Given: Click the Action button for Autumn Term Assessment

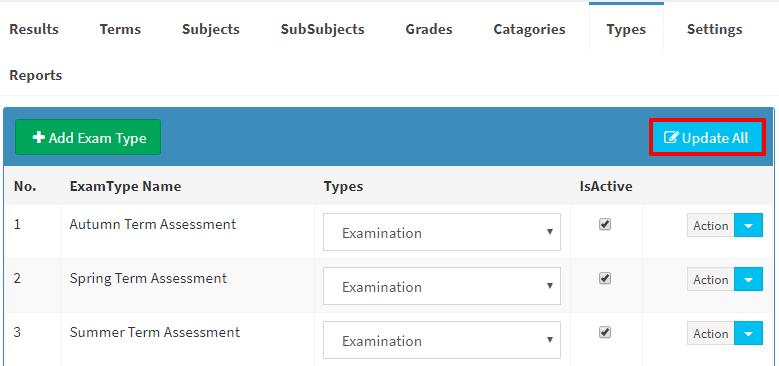Looking at the screenshot, I should (x=710, y=225).
